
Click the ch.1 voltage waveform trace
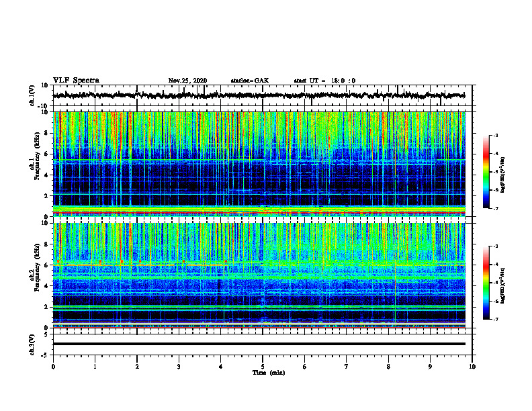(x=259, y=95)
